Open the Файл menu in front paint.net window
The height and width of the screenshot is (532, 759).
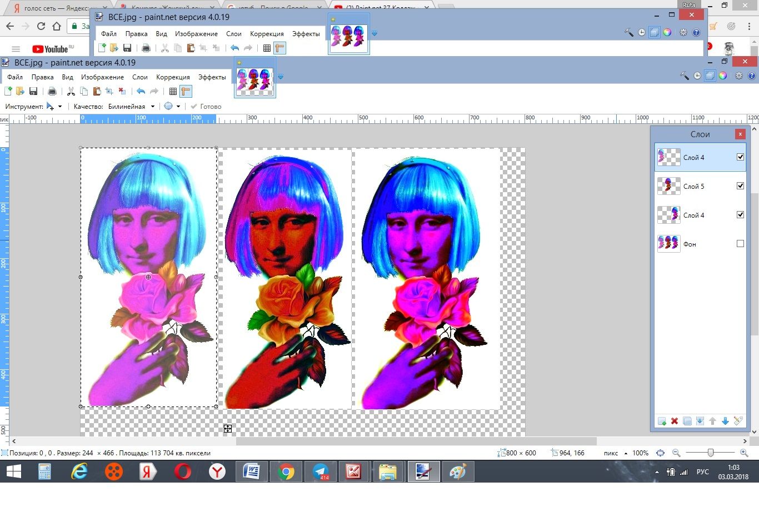[15, 77]
